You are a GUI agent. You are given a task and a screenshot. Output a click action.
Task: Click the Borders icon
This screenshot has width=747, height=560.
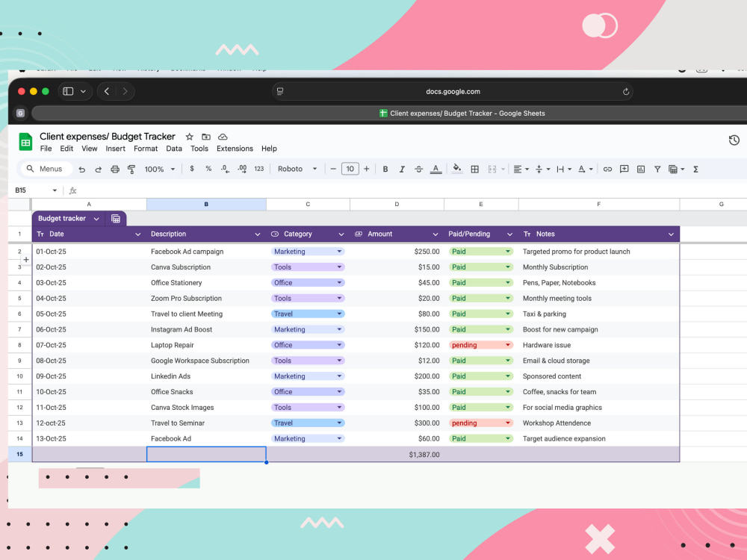[x=474, y=169]
